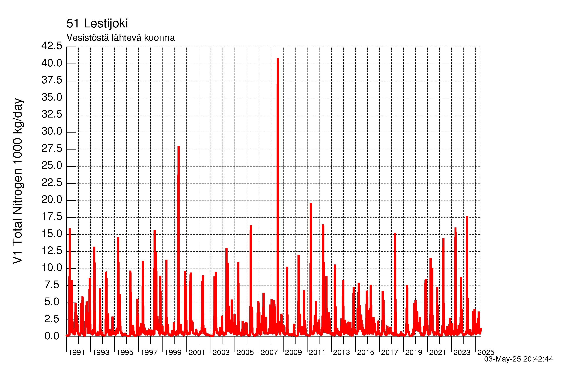The image size is (588, 370).
Task: Click x-axis year label 1991
Action: coord(76,352)
